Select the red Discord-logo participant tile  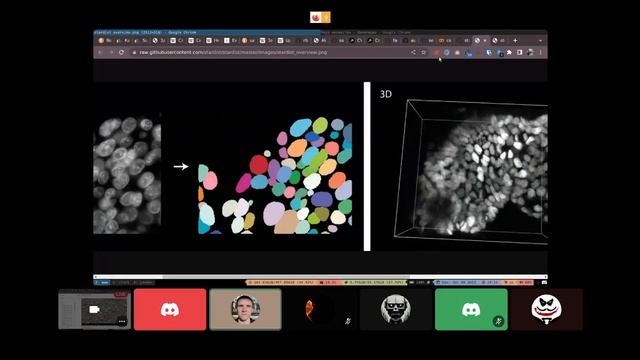[170, 309]
